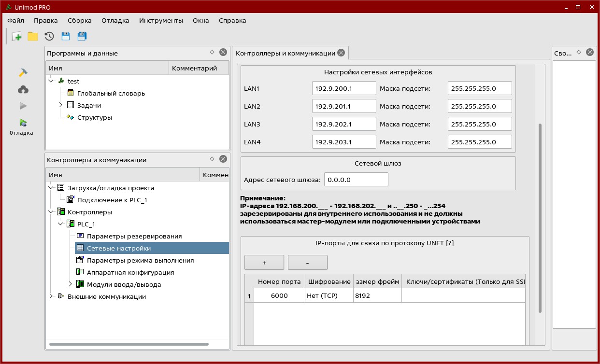The height and width of the screenshot is (364, 600).
Task: Collapse the Контроллеры node
Action: point(51,212)
